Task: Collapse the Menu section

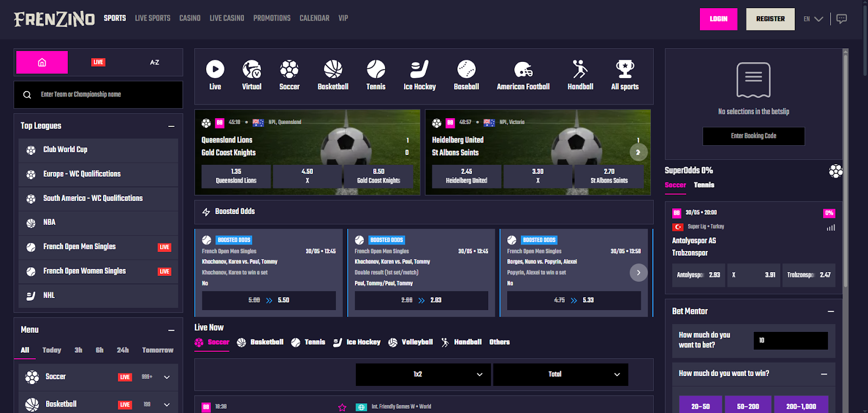Action: click(171, 330)
